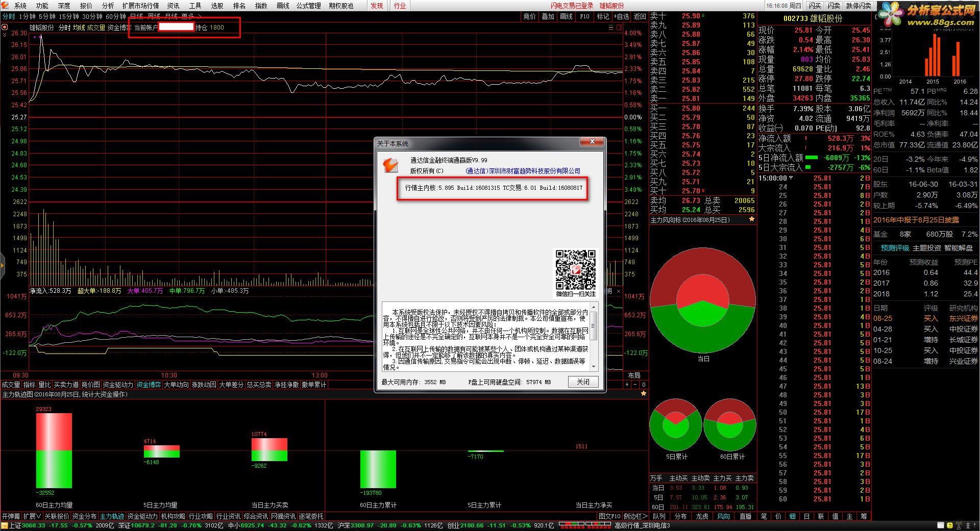
Task: Open the F10 company info button
Action: (585, 16)
